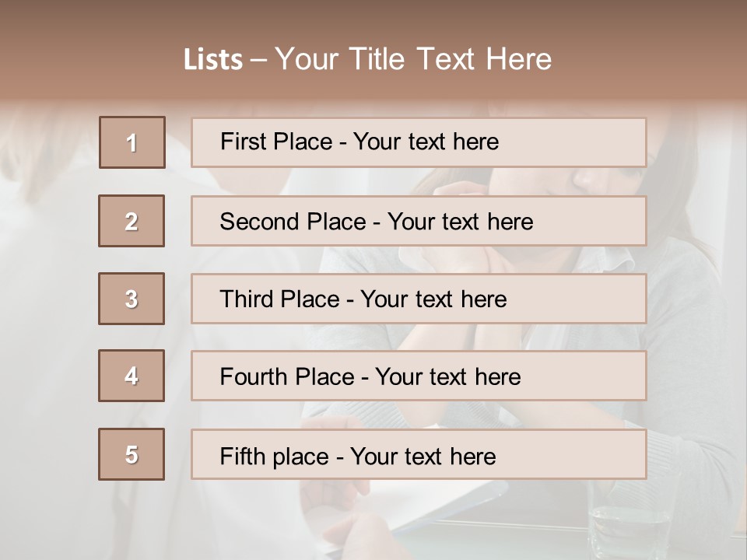Select the number 3 box
747x560 pixels.
[132, 299]
